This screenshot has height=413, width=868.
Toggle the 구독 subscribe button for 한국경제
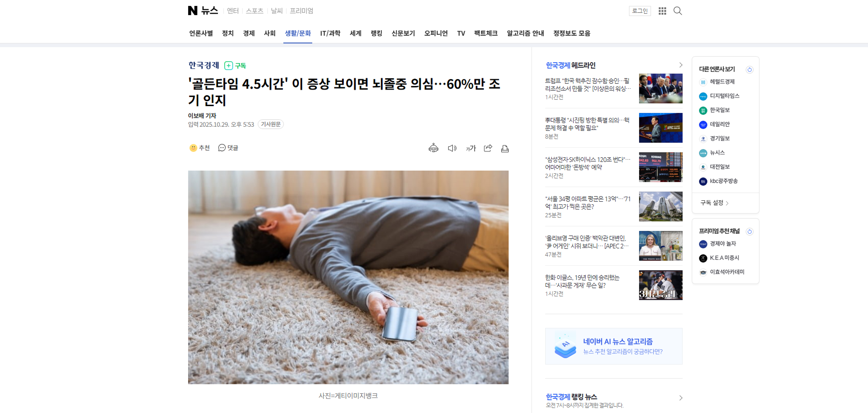[x=235, y=65]
